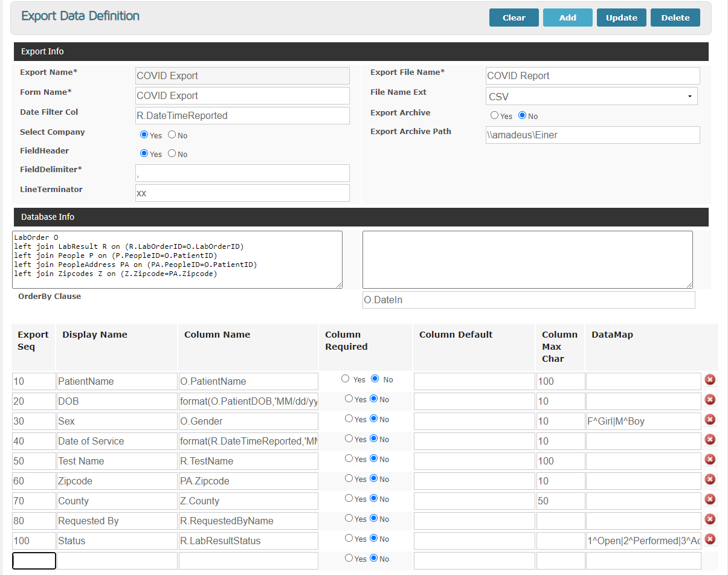Edit the FieldDelimiter input
This screenshot has width=728, height=575.
[242, 173]
